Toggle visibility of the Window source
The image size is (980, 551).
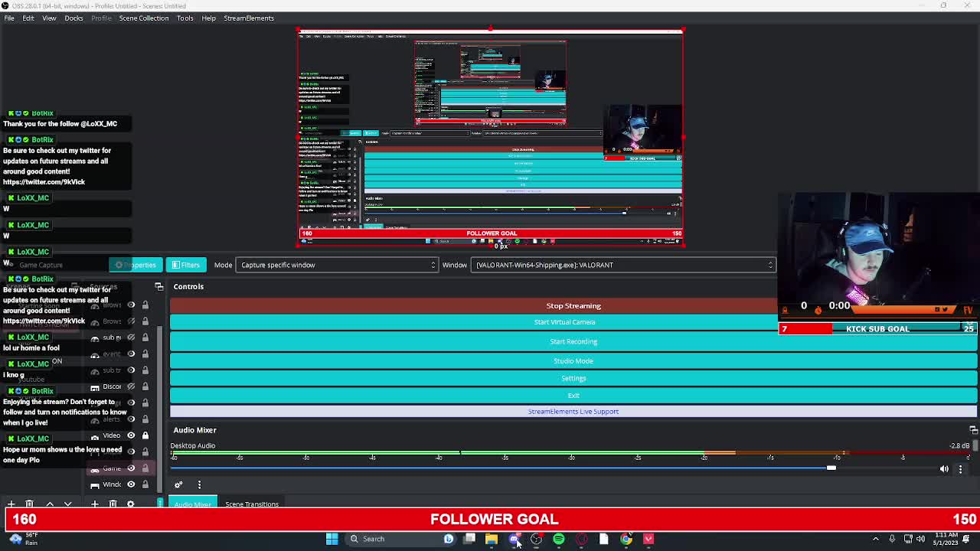tap(131, 484)
